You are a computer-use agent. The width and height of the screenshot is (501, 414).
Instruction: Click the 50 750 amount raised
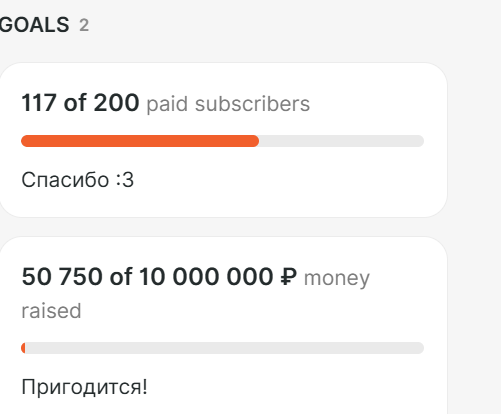[62, 277]
